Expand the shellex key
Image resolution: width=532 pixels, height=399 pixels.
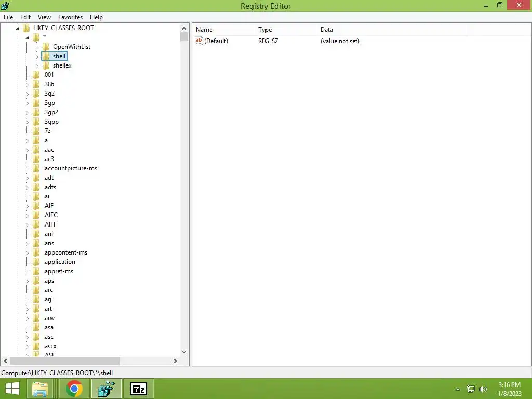coord(37,66)
